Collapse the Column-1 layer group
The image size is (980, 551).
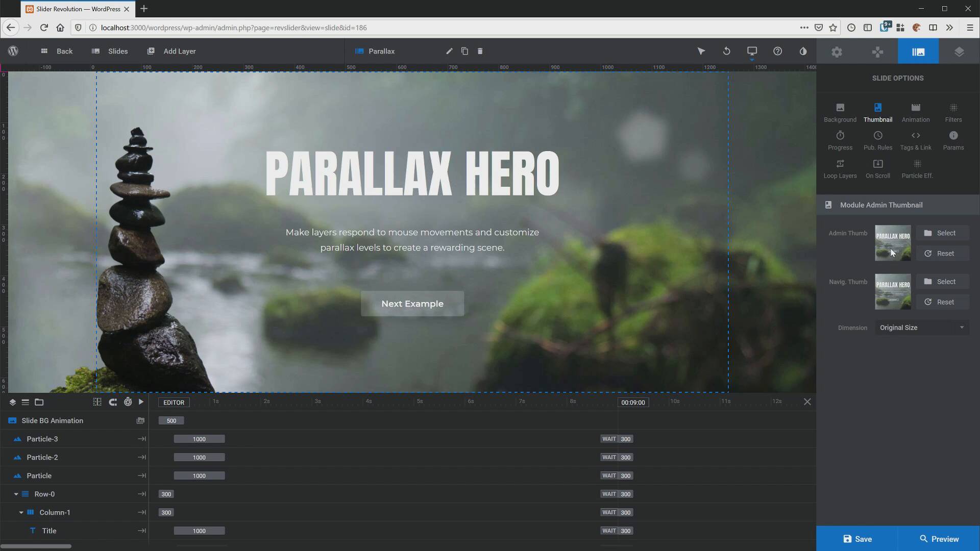point(21,512)
